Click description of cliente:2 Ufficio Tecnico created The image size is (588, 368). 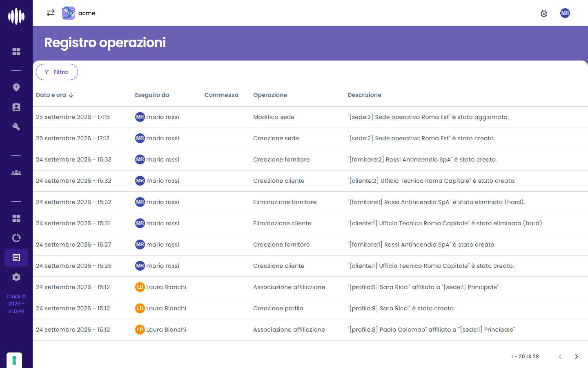click(x=432, y=181)
